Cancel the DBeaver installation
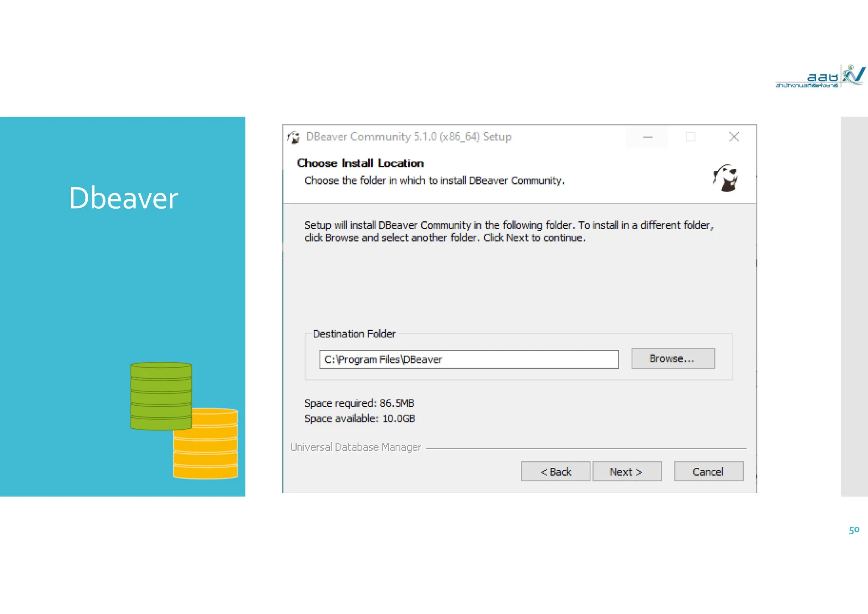 pyautogui.click(x=708, y=472)
